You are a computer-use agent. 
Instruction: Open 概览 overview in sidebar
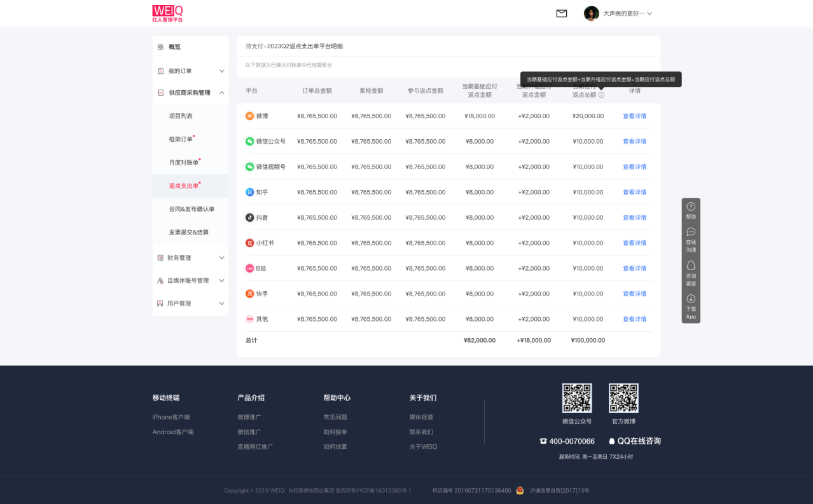pyautogui.click(x=174, y=47)
